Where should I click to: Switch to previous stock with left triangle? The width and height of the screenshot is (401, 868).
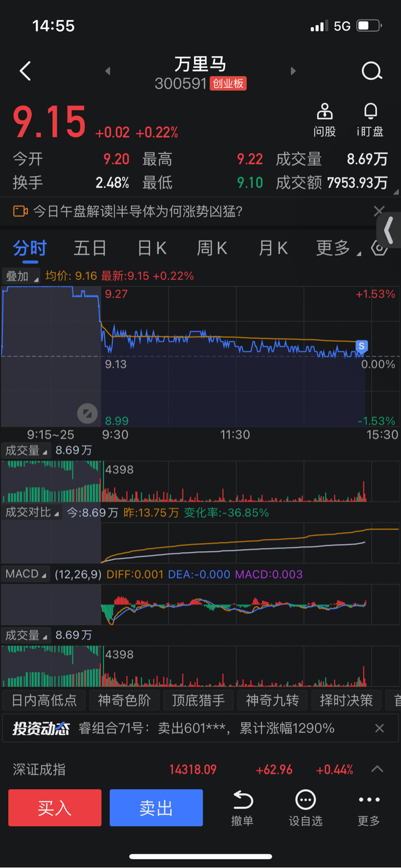(x=108, y=71)
